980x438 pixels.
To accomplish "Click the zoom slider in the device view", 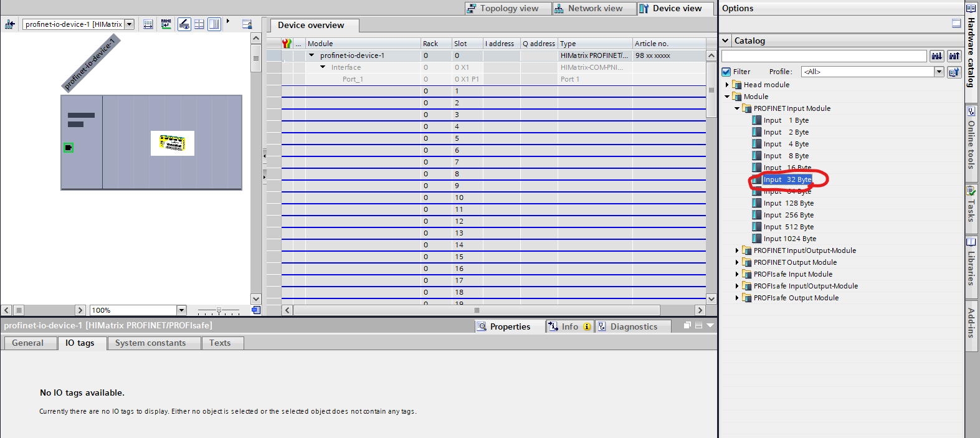I will coord(219,310).
